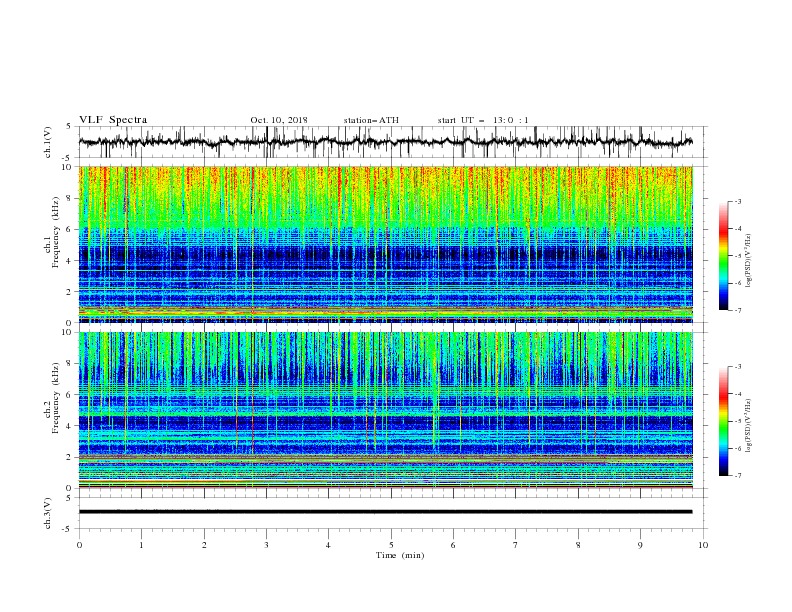Click time axis tick label '9'
Image resolution: width=792 pixels, height=612 pixels.
[640, 545]
